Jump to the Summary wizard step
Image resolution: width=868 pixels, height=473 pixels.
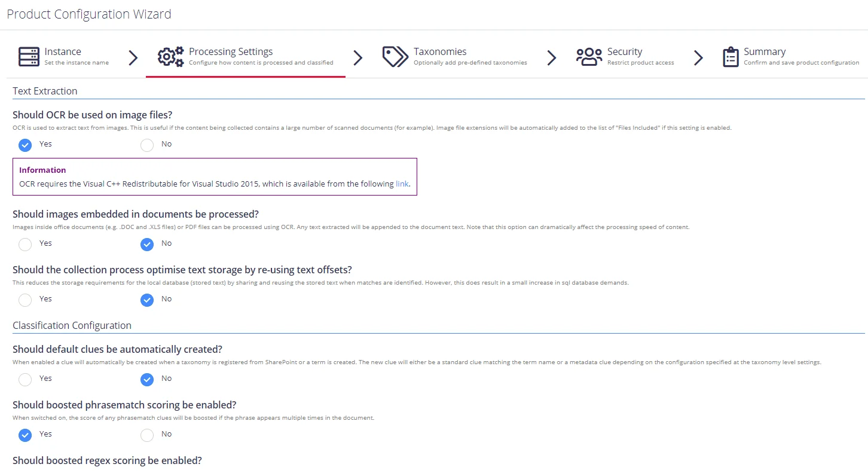pos(791,57)
